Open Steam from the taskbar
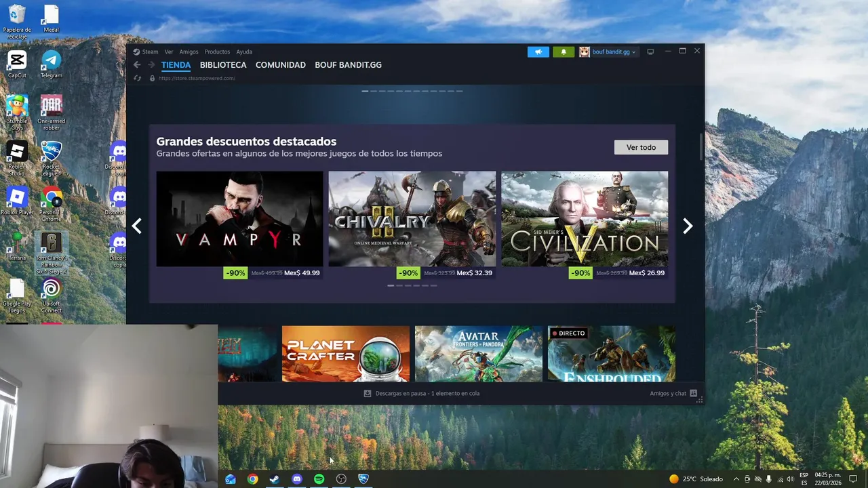868x488 pixels. coord(275,479)
